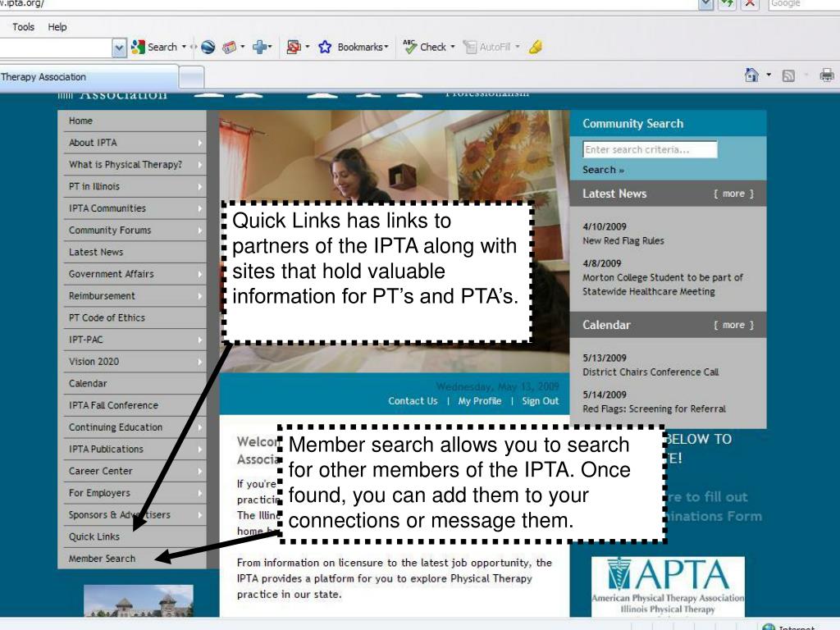Viewport: 840px width, 630px height.
Task: Open District Chairs Conference Call event
Action: tap(651, 372)
